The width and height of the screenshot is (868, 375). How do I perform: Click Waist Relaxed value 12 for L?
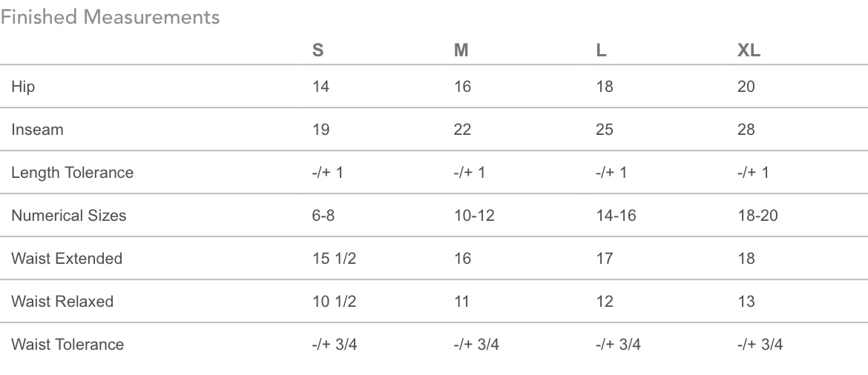click(x=605, y=302)
